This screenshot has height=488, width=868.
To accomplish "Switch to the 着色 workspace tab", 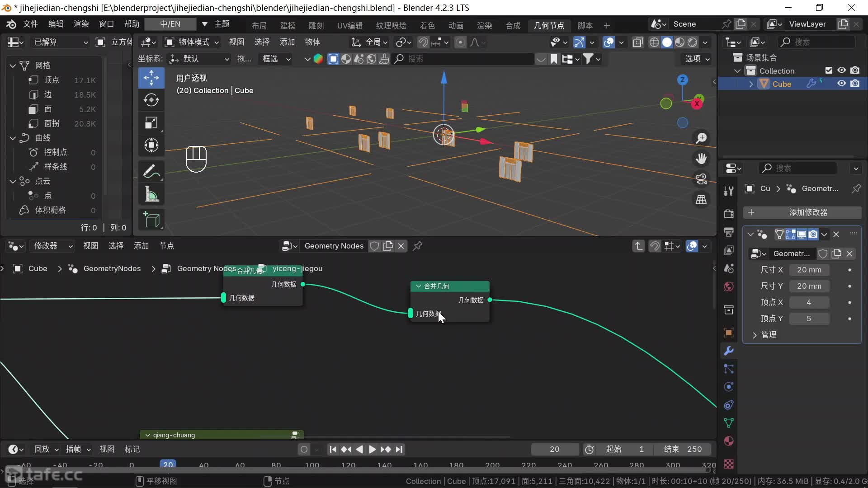I will click(x=427, y=25).
